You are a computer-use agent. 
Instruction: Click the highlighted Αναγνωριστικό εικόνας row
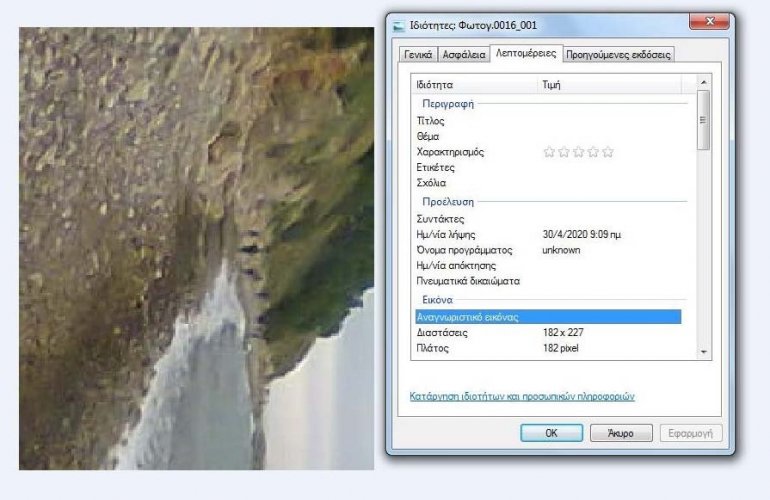(548, 317)
